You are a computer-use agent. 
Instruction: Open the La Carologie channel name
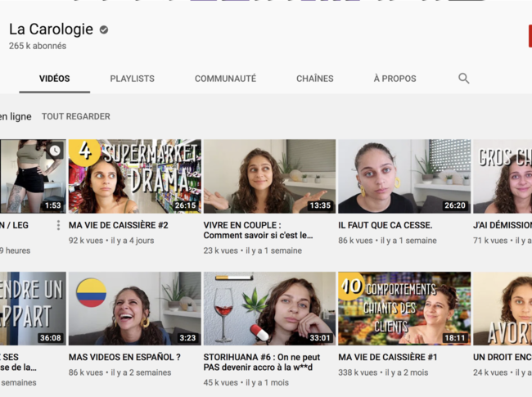pyautogui.click(x=51, y=29)
